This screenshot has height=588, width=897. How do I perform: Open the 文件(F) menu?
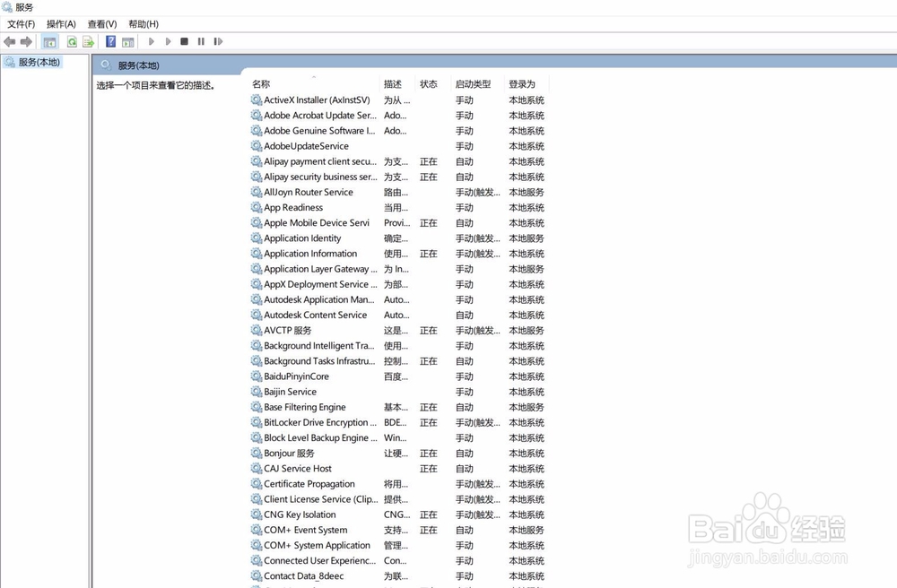(22, 24)
